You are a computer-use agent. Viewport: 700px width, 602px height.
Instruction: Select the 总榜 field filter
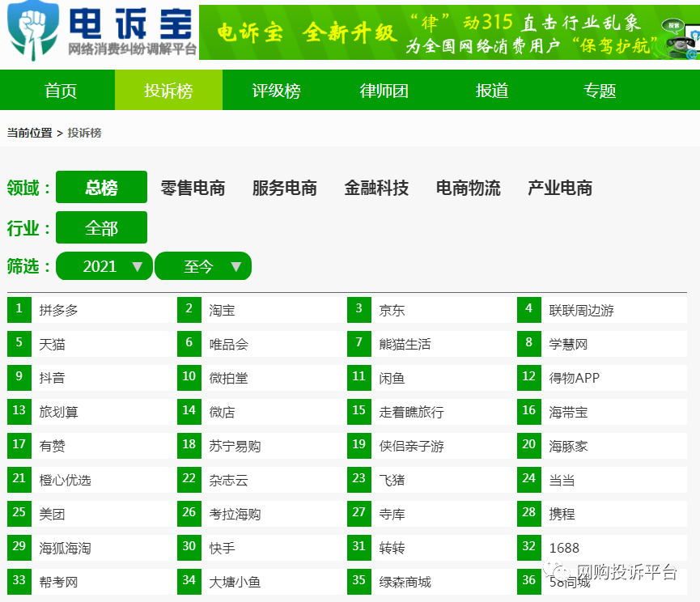pyautogui.click(x=101, y=187)
